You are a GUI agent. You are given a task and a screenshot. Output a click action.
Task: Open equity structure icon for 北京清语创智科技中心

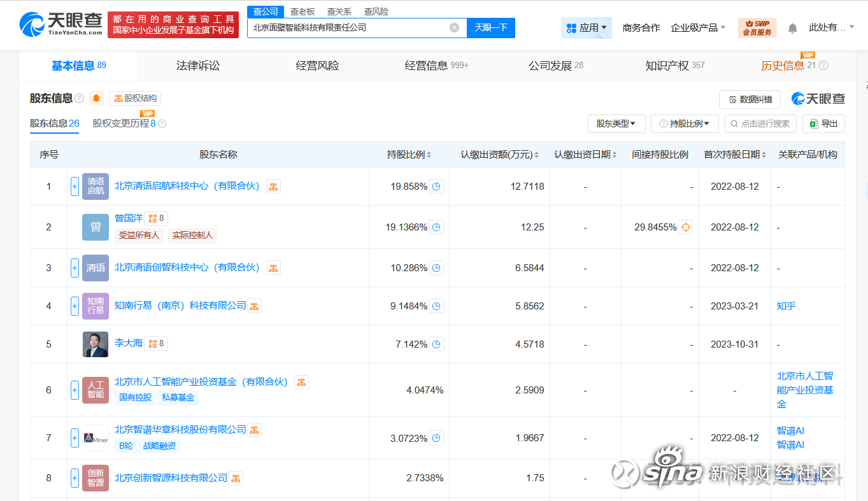pos(273,268)
